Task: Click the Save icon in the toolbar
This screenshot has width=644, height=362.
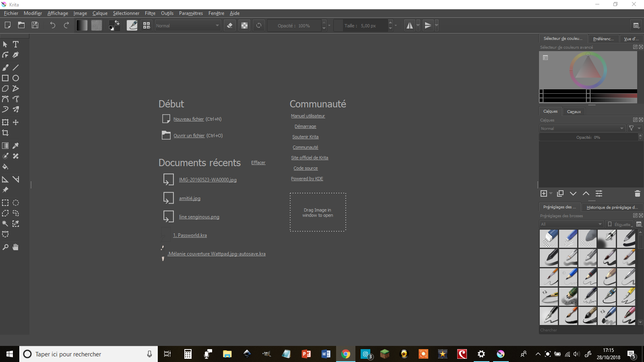Action: [35, 25]
